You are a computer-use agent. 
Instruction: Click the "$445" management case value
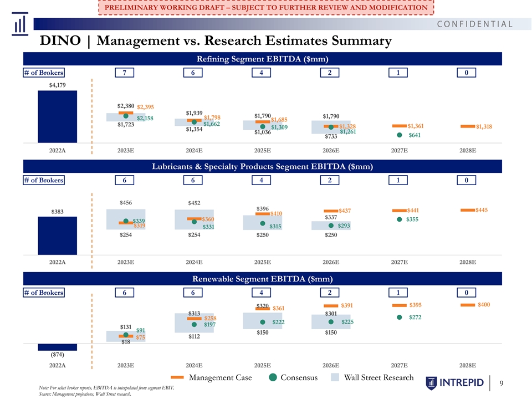(x=482, y=210)
